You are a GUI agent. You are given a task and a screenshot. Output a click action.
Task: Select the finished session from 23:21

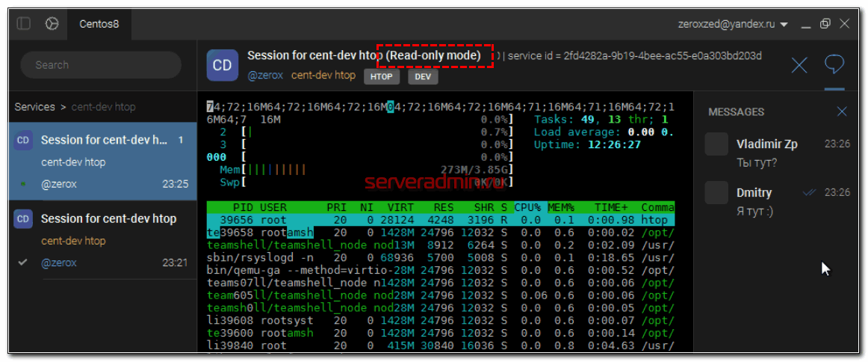[102, 240]
